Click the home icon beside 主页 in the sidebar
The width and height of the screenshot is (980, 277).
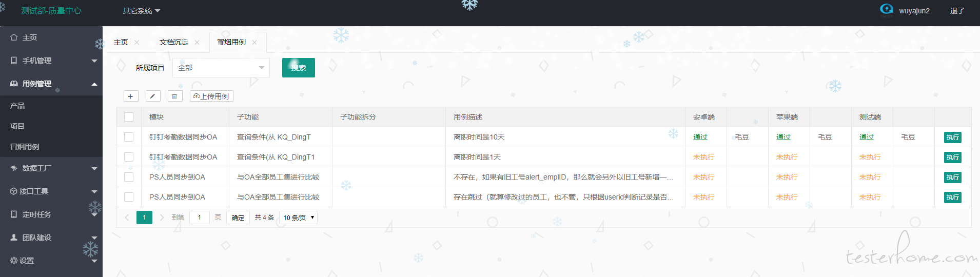14,37
